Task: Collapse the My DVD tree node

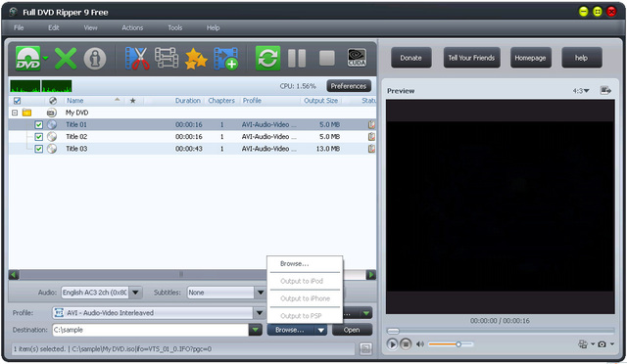Action: 15,113
